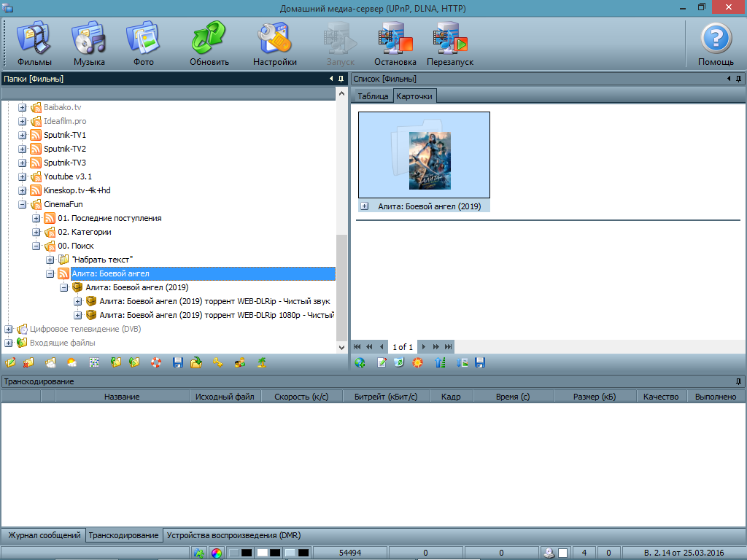Switch to Журнал сообщений tab
The height and width of the screenshot is (560, 747).
click(x=43, y=535)
